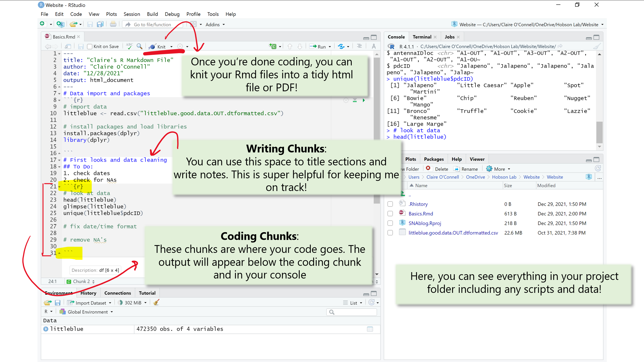Viewport: 644px width, 362px height.
Task: Sort files by the Modified column header
Action: point(546,185)
